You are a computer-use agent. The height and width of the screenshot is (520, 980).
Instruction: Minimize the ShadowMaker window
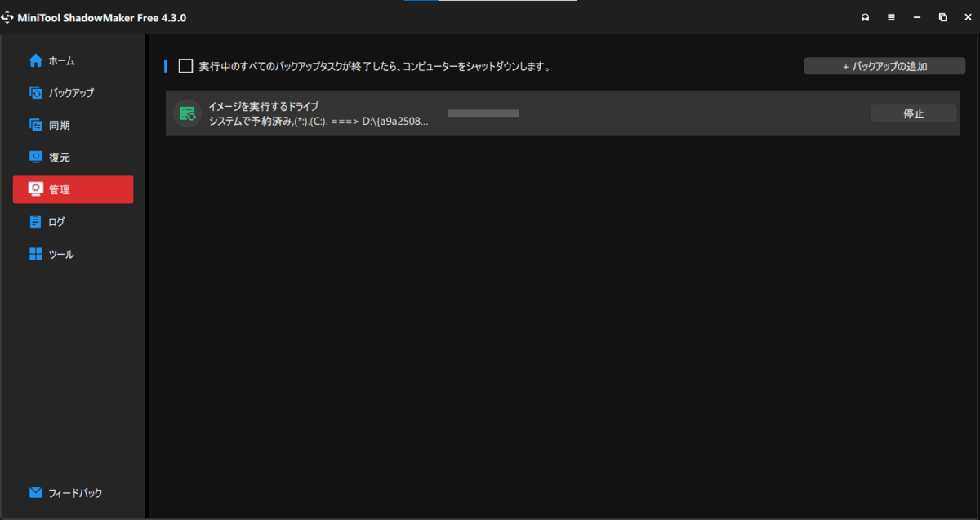click(917, 17)
